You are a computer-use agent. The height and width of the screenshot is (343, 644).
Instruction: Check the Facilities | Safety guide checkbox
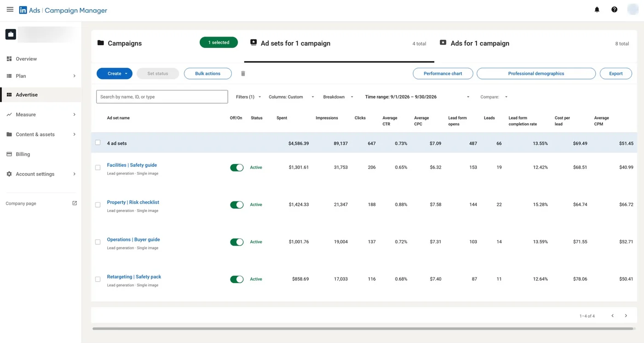(98, 167)
